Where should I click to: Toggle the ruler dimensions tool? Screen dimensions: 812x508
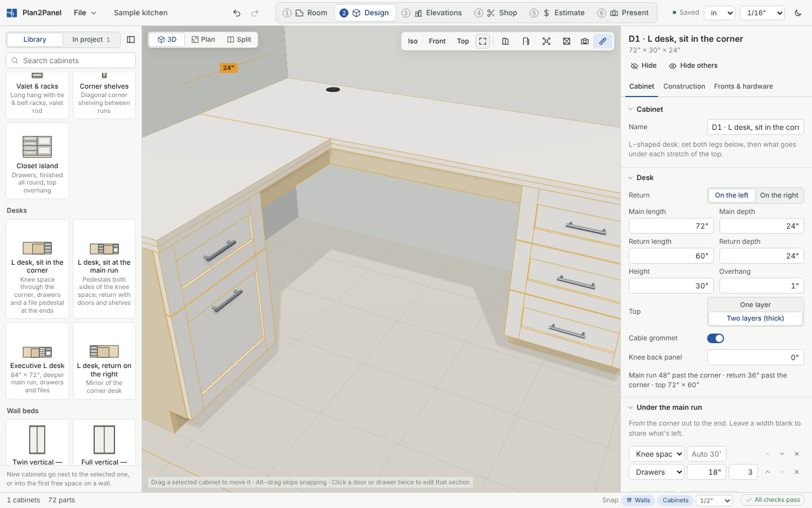(x=603, y=41)
